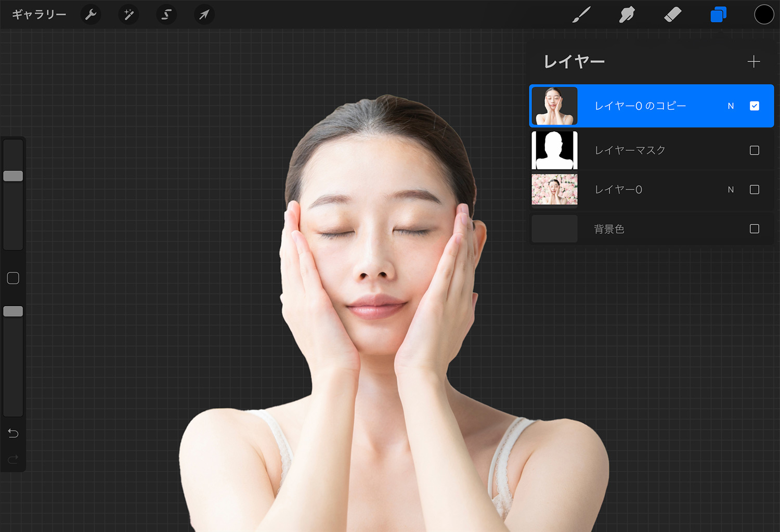The height and width of the screenshot is (532, 780).
Task: Hide the レイヤー0 のコピー layer
Action: tap(755, 106)
